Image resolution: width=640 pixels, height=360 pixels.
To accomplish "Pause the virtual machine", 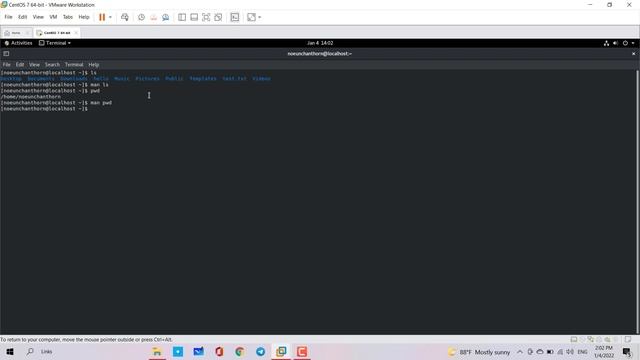I will click(102, 17).
